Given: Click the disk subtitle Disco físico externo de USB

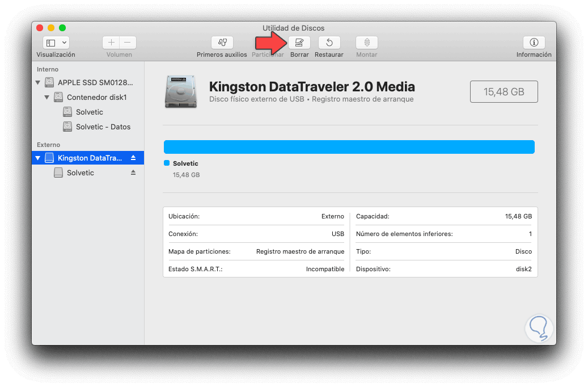Looking at the screenshot, I should [x=256, y=99].
